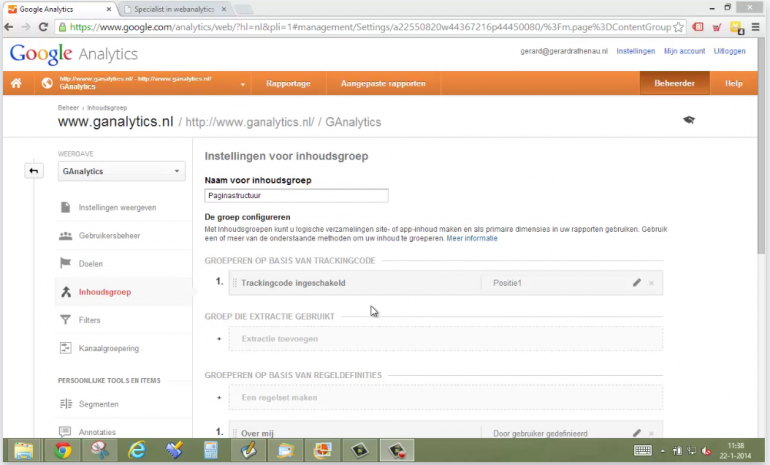The image size is (770, 465).
Task: Open Annotaties in sidebar
Action: (97, 432)
